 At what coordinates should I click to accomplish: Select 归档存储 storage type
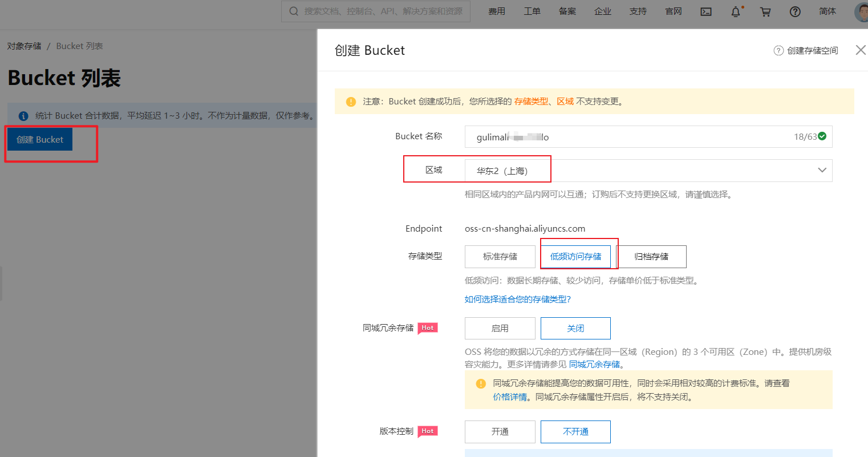click(x=651, y=257)
